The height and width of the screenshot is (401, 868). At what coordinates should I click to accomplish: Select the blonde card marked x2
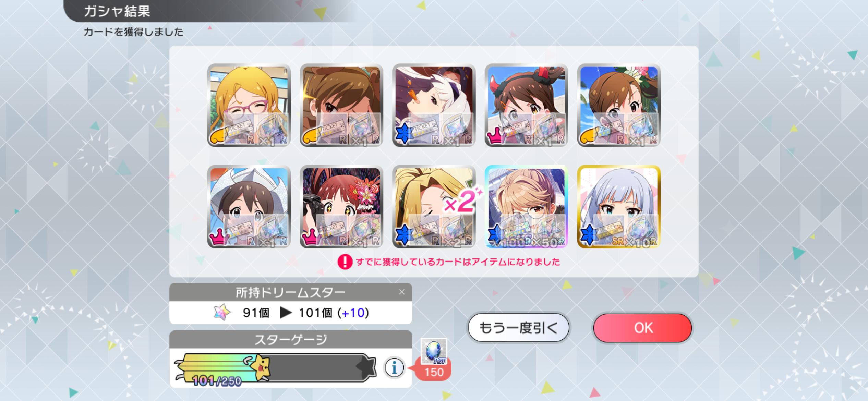[434, 207]
